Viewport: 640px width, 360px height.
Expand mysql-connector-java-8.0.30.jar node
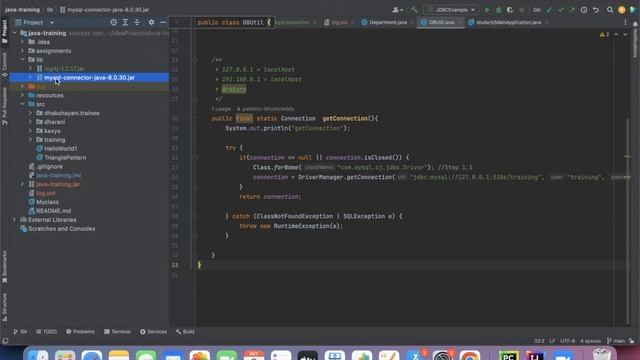pos(30,77)
